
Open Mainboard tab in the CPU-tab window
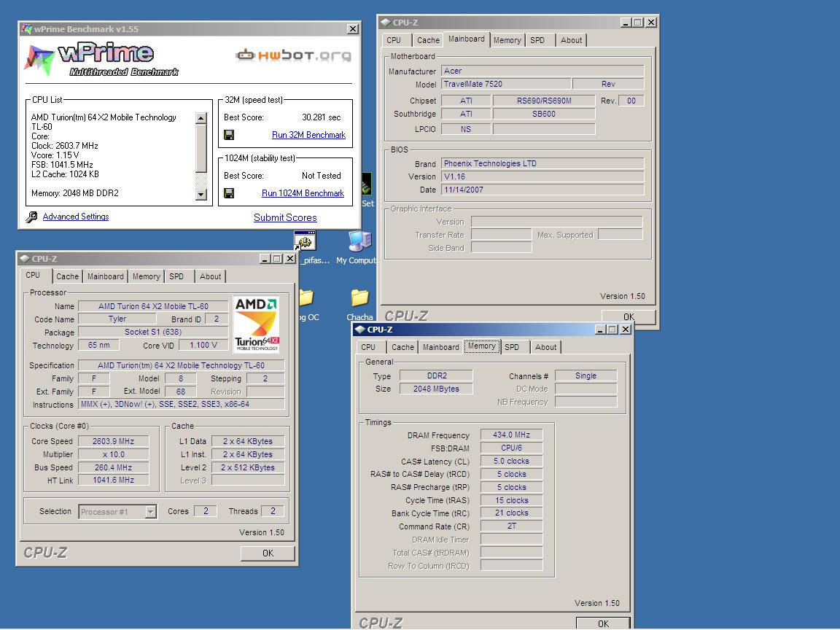(x=106, y=276)
